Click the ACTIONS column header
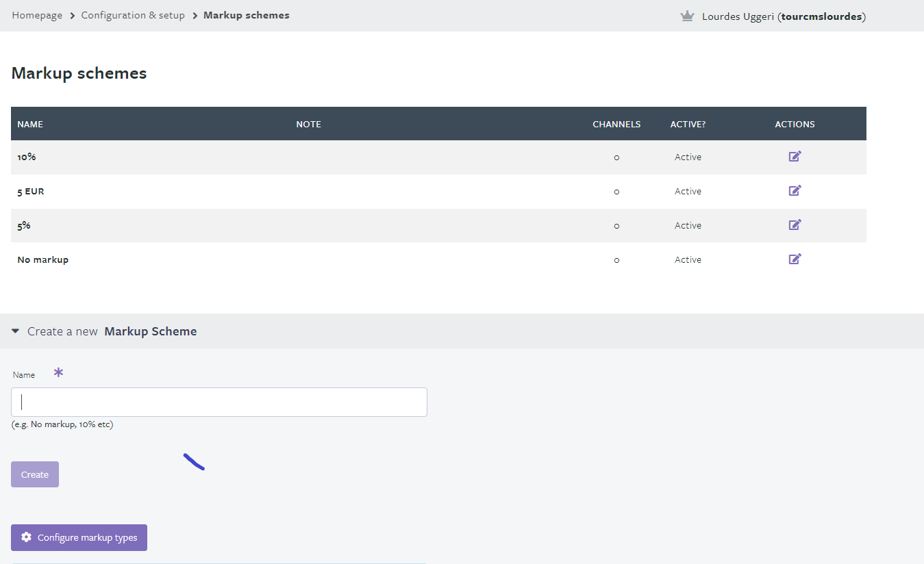 pos(795,124)
